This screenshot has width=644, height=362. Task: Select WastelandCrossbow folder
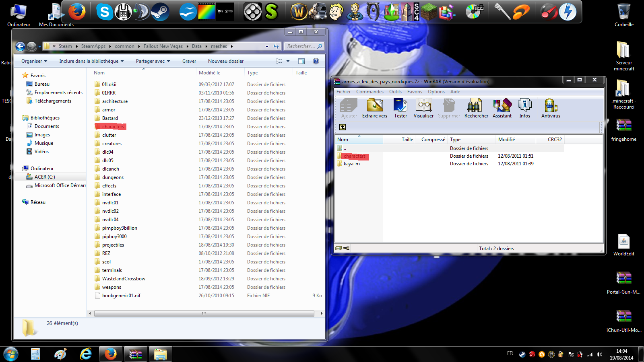click(x=124, y=279)
